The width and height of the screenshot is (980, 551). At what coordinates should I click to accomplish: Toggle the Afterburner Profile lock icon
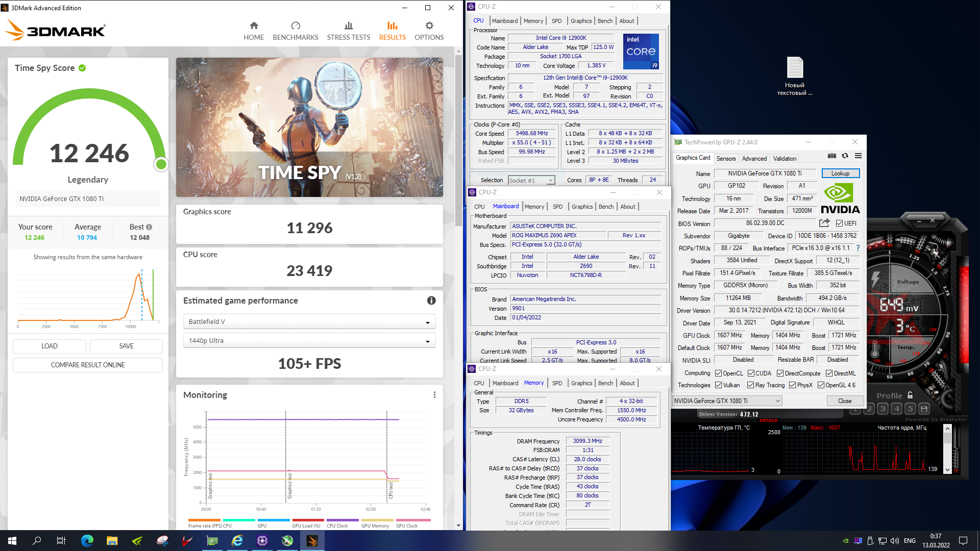pyautogui.click(x=910, y=395)
